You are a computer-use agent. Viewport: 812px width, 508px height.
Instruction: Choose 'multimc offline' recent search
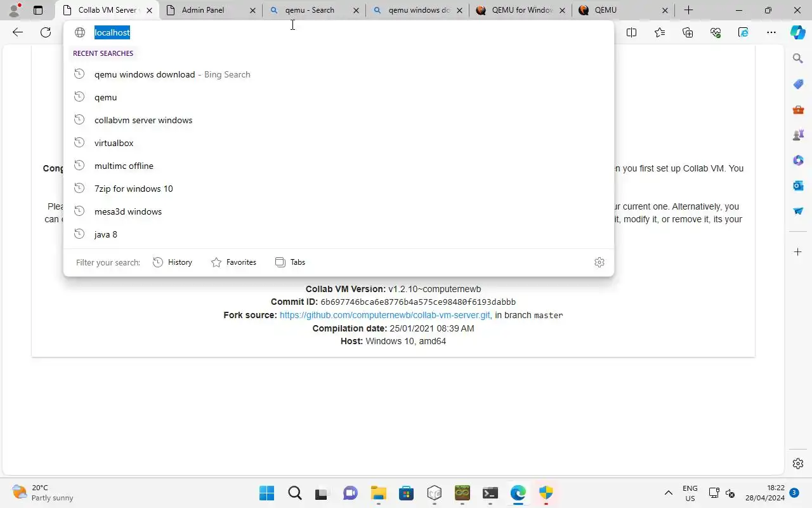pyautogui.click(x=339, y=166)
